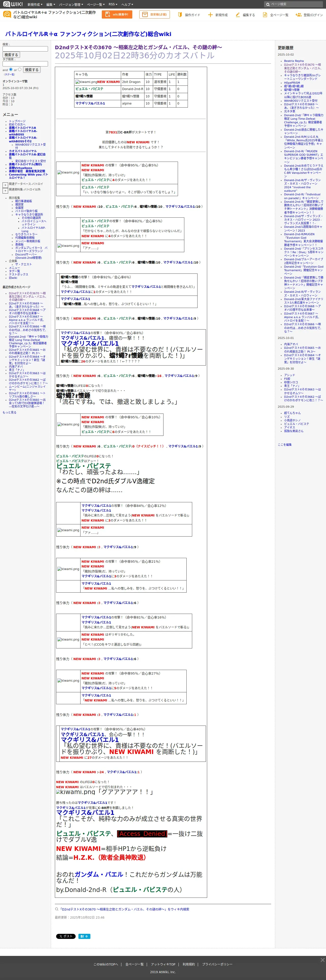
Task: Open the カオスバトルロイヤル menu link
Action: tap(23, 151)
